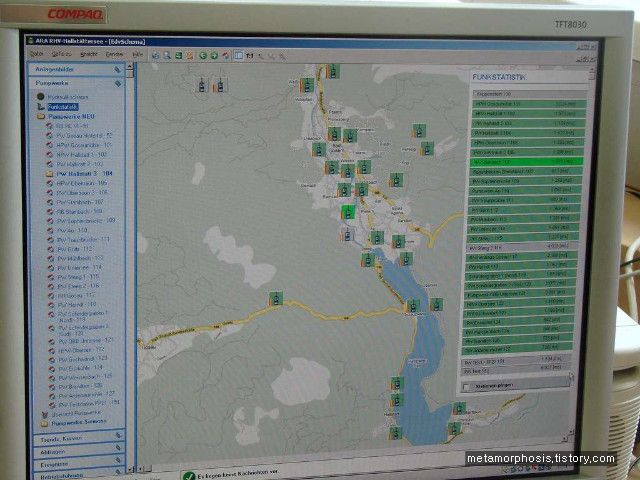Image resolution: width=640 pixels, height=480 pixels.
Task: Select the tree entry numbered 126
Action: pos(81,386)
